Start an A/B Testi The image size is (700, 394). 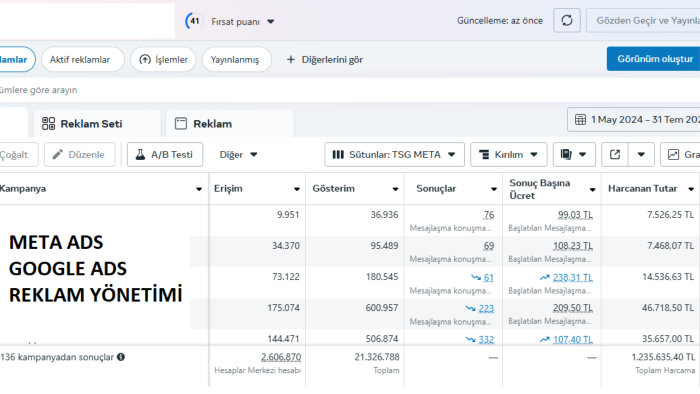point(165,155)
